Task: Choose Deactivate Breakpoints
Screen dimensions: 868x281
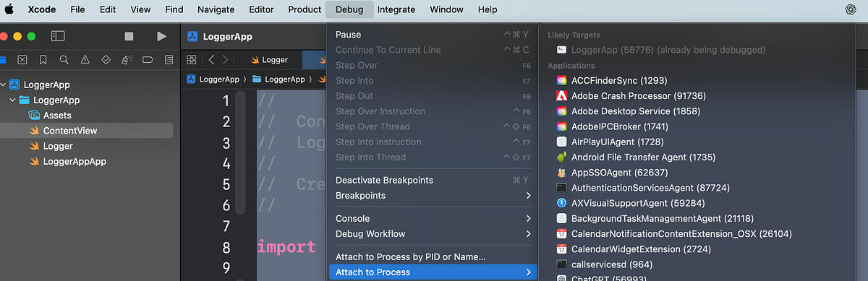Action: pyautogui.click(x=433, y=180)
